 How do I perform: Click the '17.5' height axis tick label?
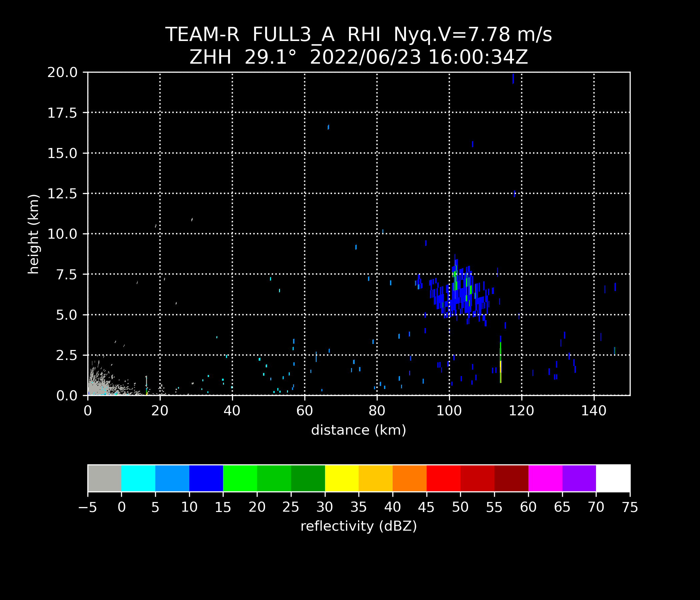63,113
